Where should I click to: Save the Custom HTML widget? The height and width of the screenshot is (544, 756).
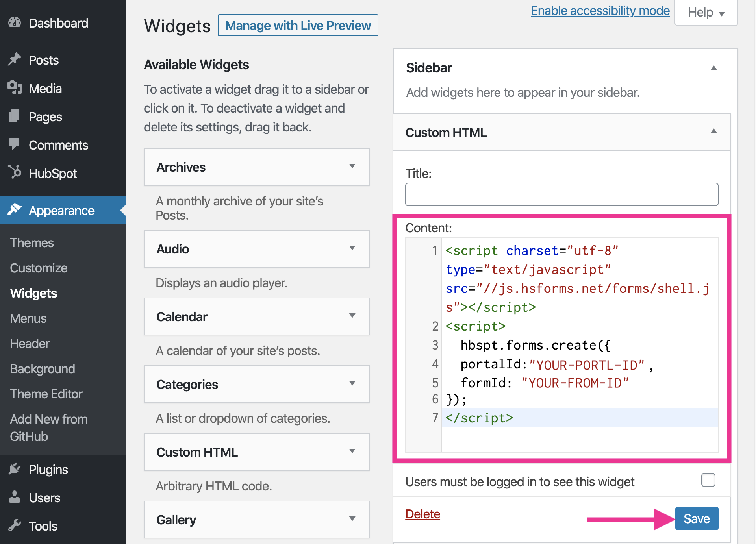point(697,518)
